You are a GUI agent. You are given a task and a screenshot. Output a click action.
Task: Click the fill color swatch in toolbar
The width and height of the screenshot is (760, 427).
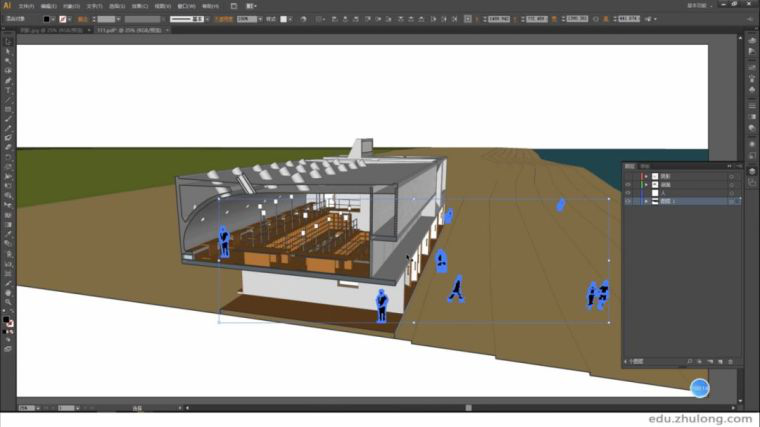[6, 320]
